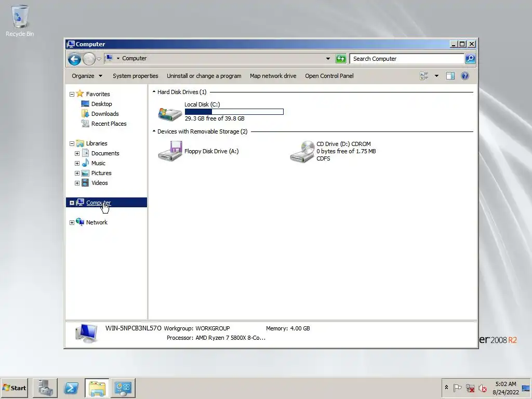This screenshot has width=532, height=399.
Task: Expand the Videos library node
Action: [77, 183]
